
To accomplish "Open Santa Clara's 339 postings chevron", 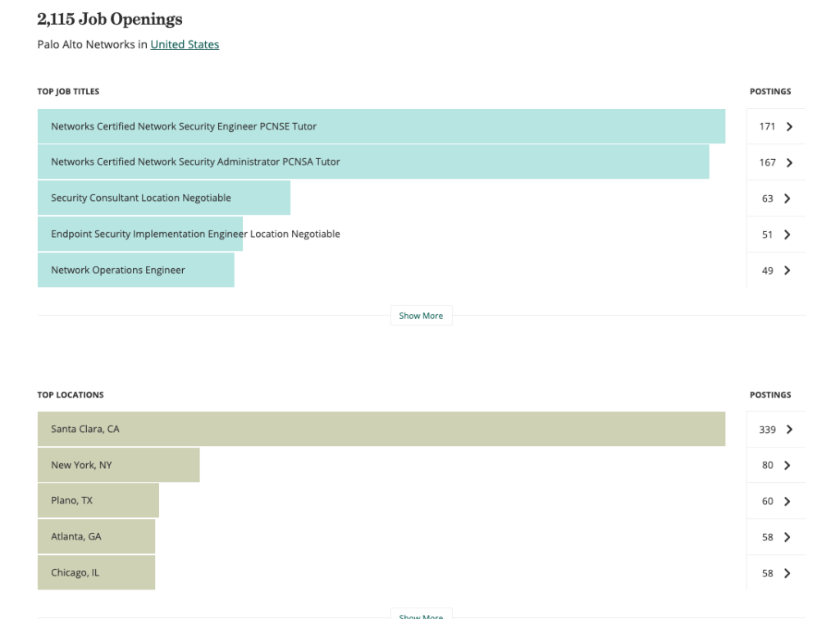I will pos(789,430).
